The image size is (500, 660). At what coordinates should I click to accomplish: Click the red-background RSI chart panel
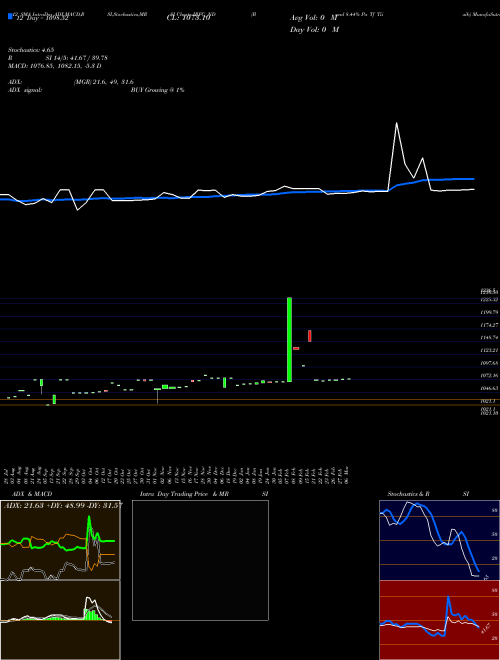439,620
